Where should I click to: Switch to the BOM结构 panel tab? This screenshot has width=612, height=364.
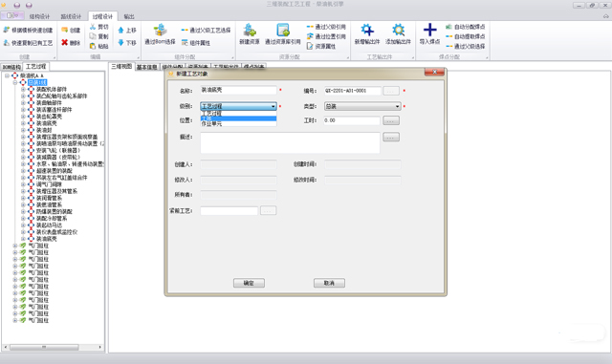coord(11,67)
